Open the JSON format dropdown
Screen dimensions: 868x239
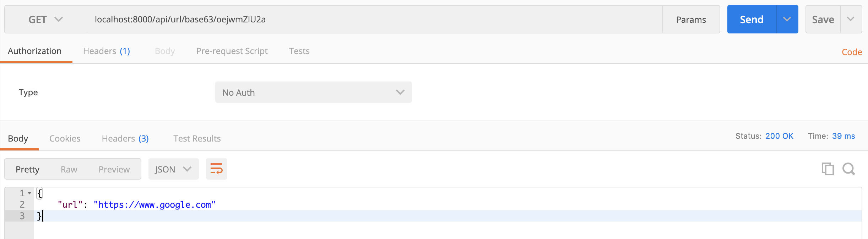(173, 169)
